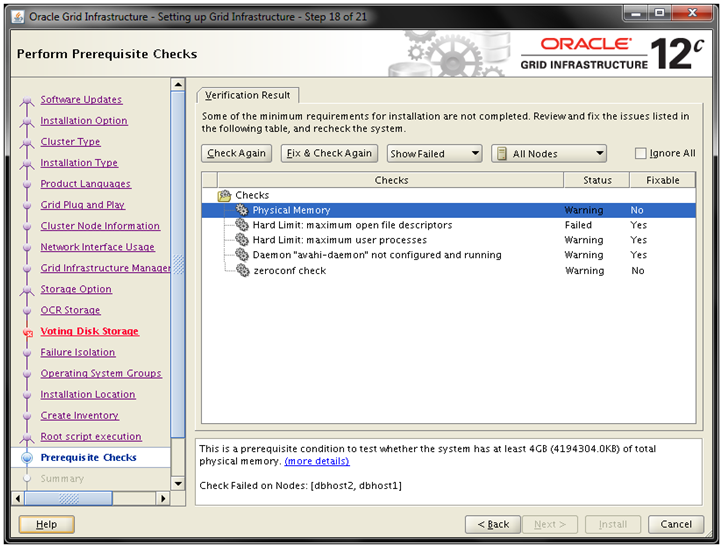Click the Fixable column header
The width and height of the screenshot is (723, 548).
[x=663, y=180]
